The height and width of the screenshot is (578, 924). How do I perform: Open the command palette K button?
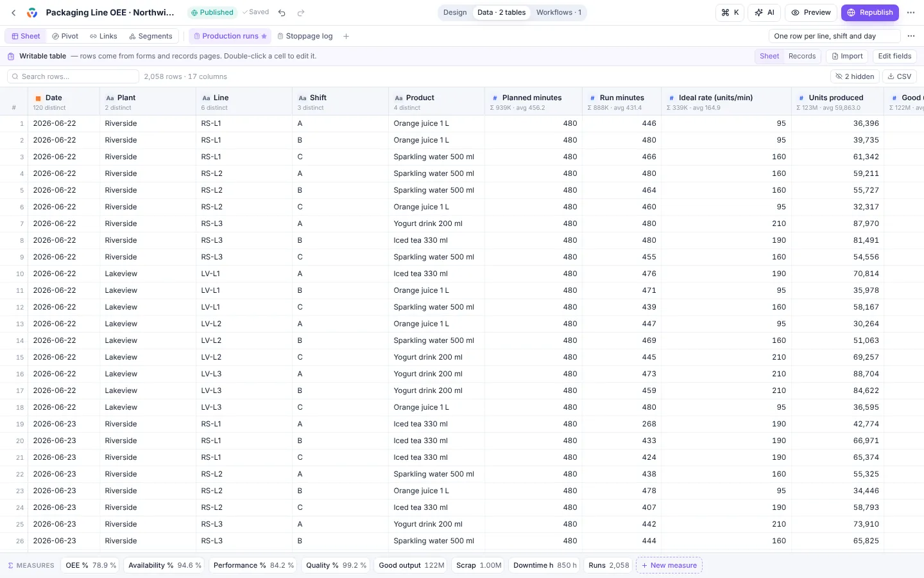pos(730,12)
